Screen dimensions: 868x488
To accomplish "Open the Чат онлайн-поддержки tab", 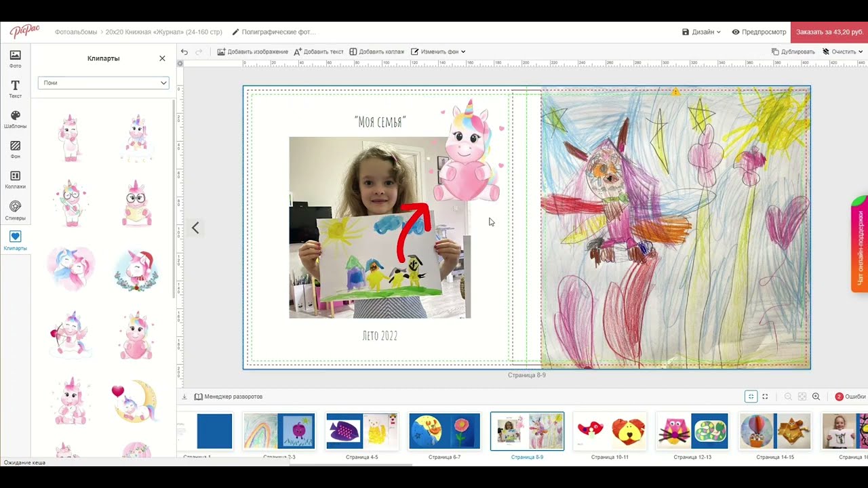I will point(860,245).
